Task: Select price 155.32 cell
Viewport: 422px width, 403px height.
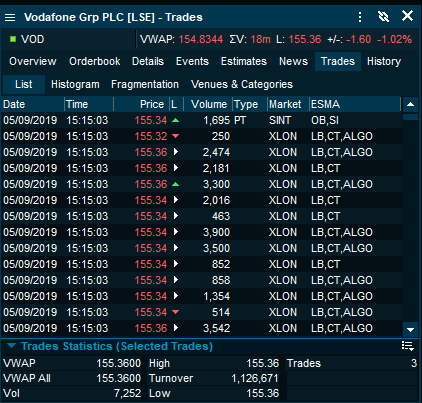Action: pyautogui.click(x=151, y=136)
